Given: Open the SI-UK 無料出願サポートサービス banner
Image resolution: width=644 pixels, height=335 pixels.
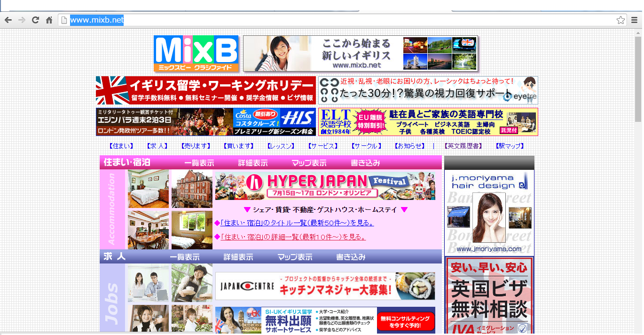Looking at the screenshot, I should click(x=325, y=320).
